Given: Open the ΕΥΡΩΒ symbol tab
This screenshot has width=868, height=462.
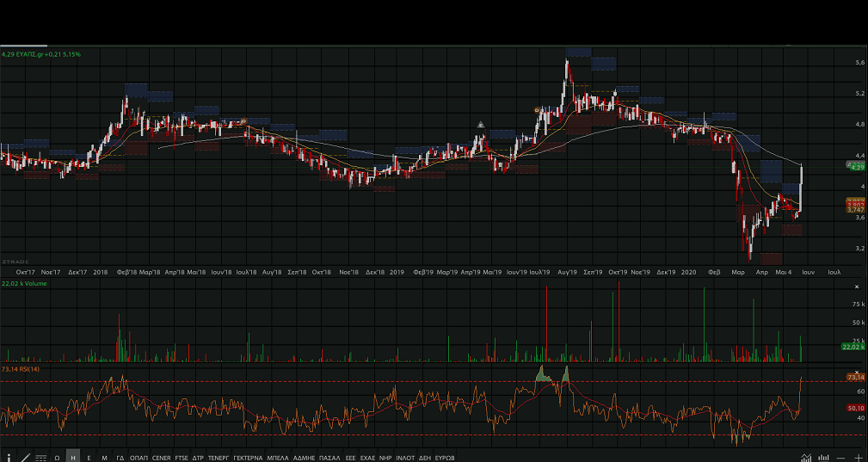Looking at the screenshot, I should [x=445, y=458].
